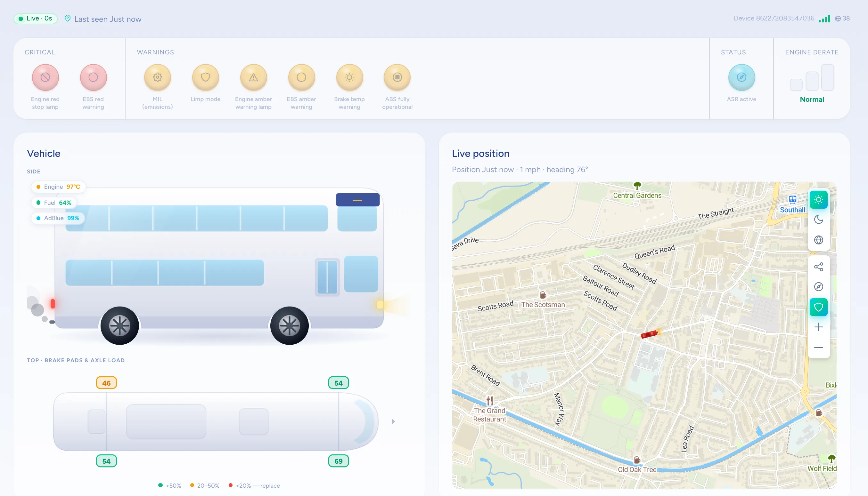The width and height of the screenshot is (868, 496).
Task: Click the bus destination display board
Action: [358, 200]
